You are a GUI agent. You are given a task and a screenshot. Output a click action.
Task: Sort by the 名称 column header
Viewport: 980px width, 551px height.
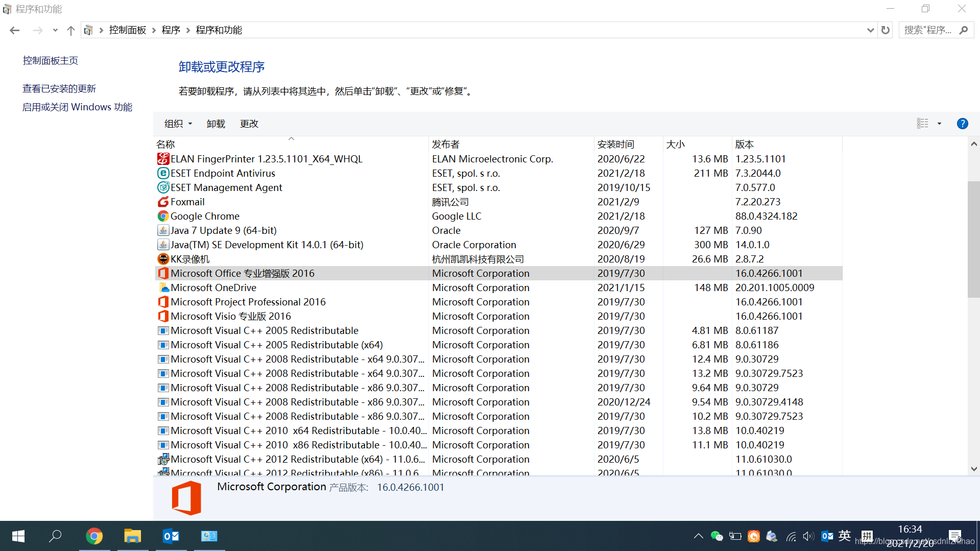(x=291, y=145)
